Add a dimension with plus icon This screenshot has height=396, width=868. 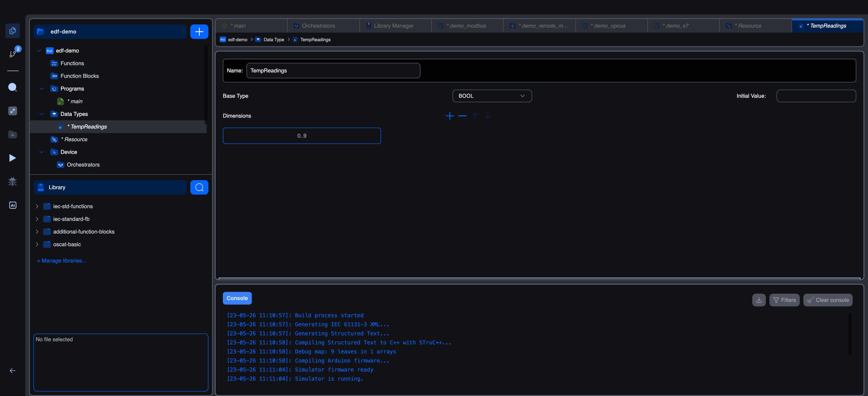coord(450,116)
